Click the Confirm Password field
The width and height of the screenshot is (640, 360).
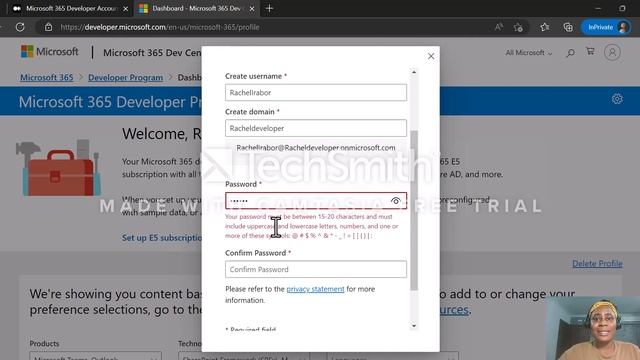pyautogui.click(x=316, y=269)
